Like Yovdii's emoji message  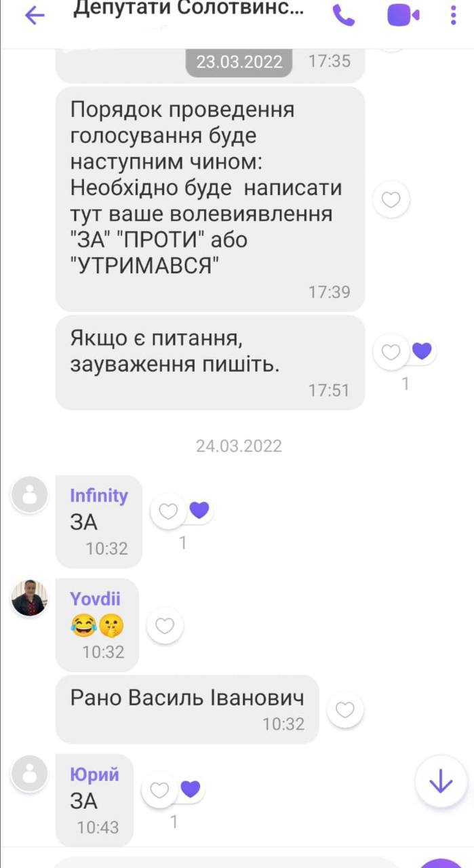click(x=165, y=625)
